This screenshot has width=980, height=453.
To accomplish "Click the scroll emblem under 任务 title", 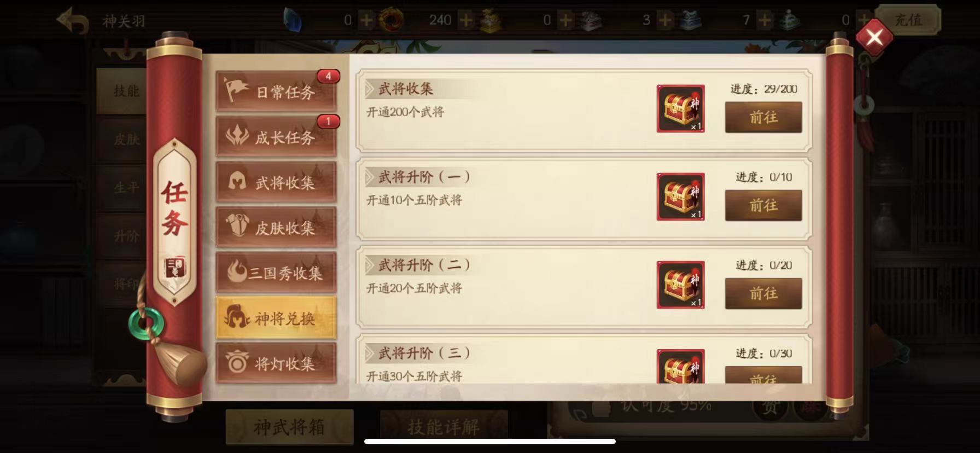I will coord(174,267).
